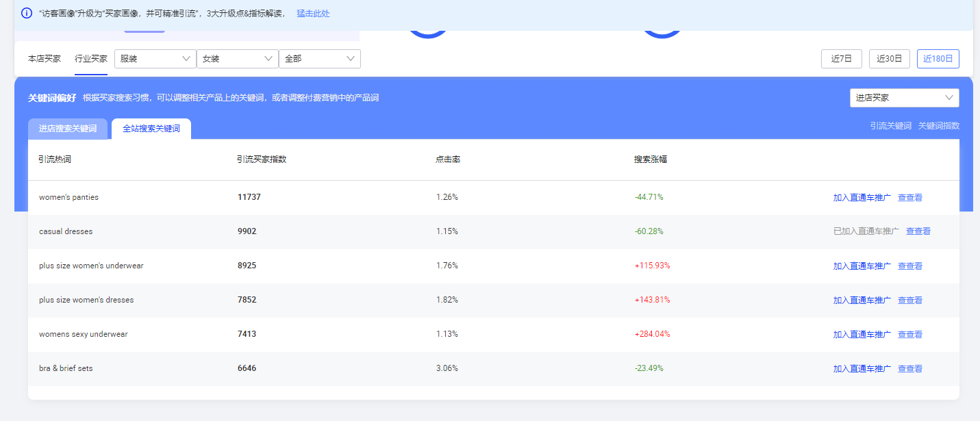
Task: Select the 近7日 date range
Action: (x=841, y=58)
